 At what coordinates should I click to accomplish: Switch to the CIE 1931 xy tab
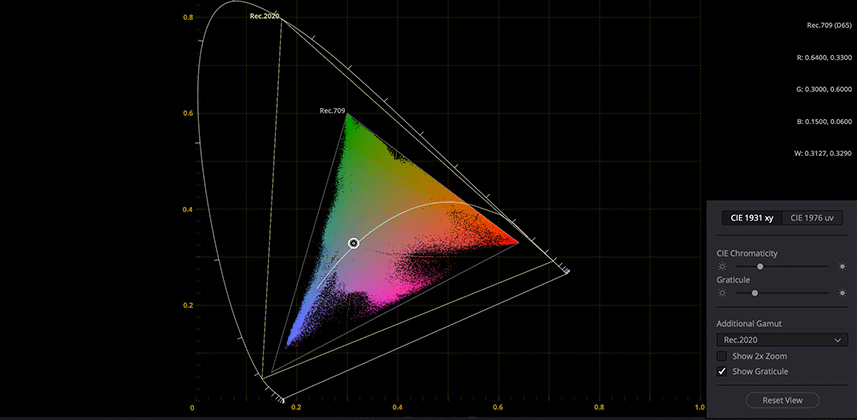749,218
